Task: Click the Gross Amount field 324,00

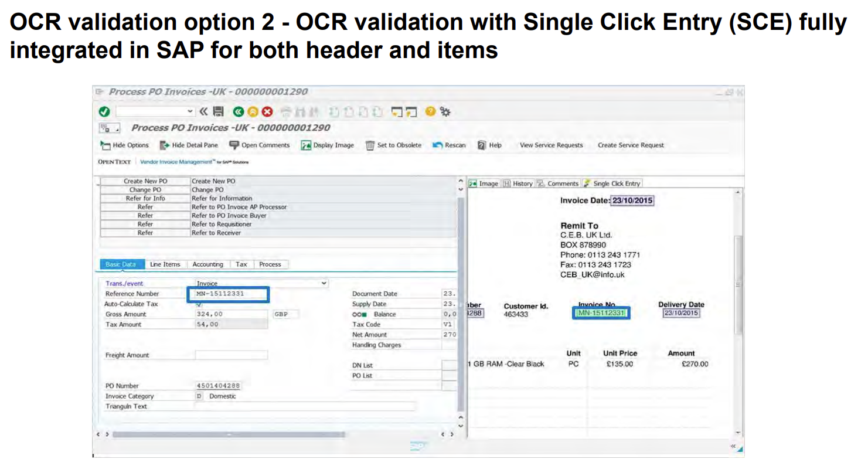Action: 232,314
